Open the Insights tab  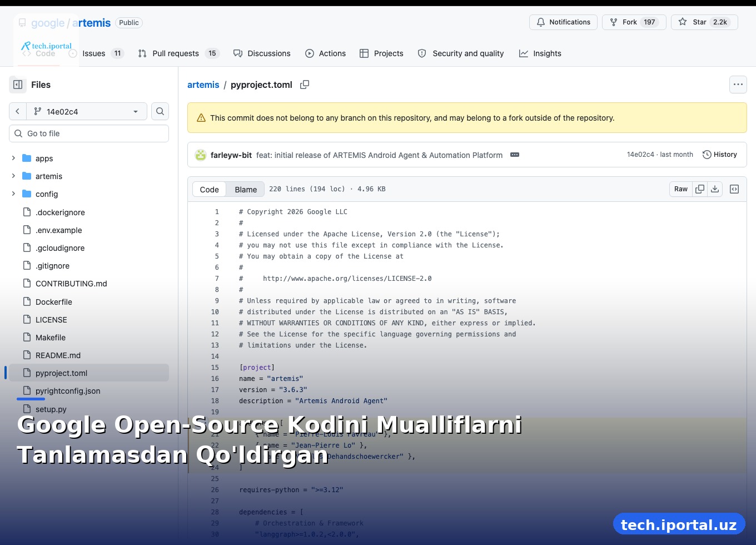click(540, 53)
